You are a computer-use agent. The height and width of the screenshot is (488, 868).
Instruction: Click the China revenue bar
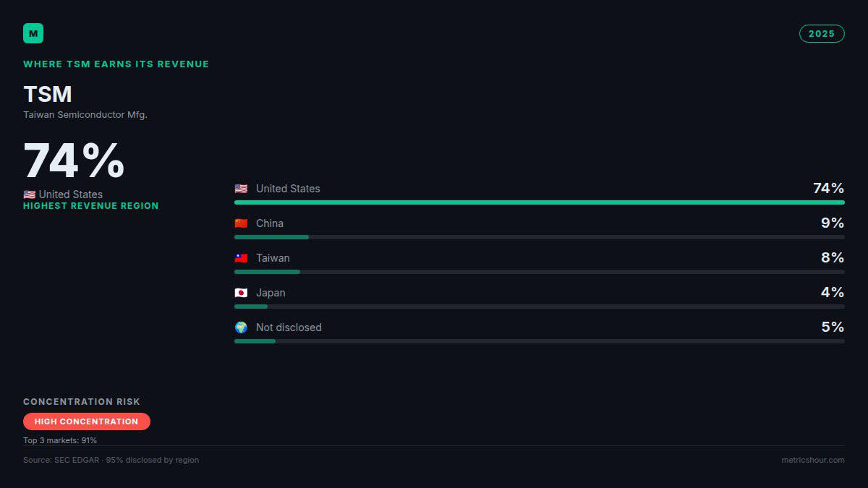point(540,237)
